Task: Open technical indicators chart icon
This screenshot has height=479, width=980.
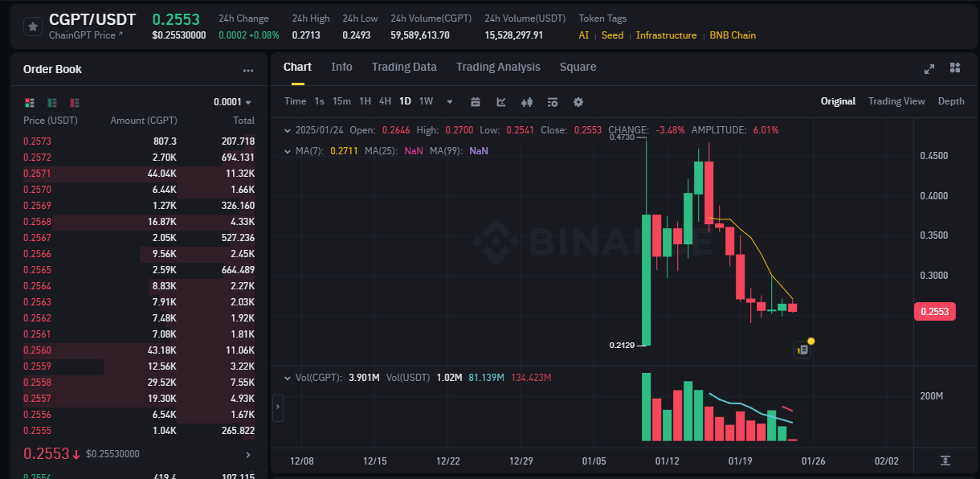Action: point(501,101)
